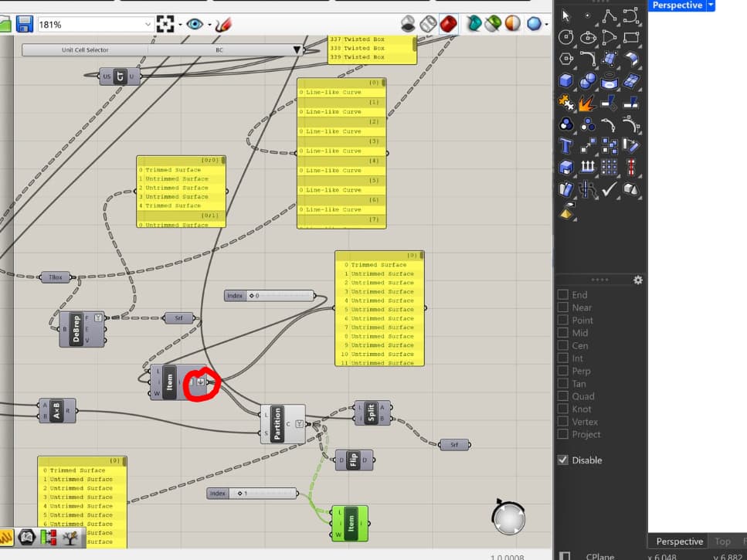Image resolution: width=747 pixels, height=560 pixels.
Task: Expand the preview quality dropdown arrow
Action: (546, 24)
